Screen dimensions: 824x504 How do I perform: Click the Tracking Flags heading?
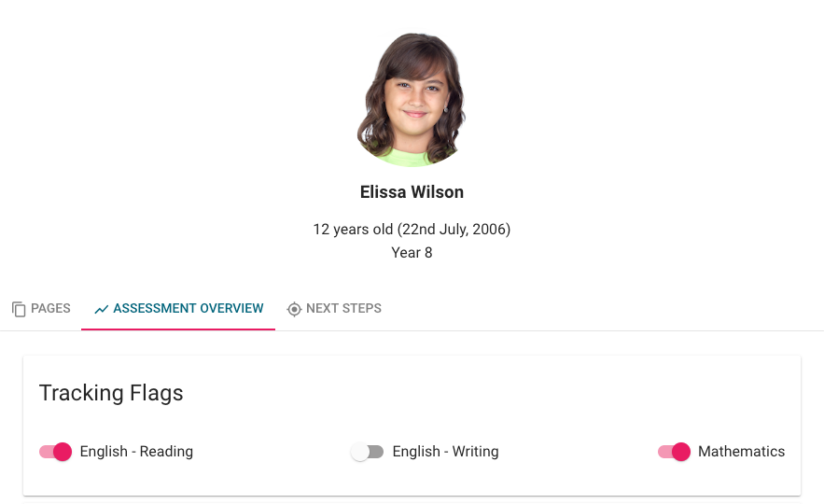coord(111,393)
